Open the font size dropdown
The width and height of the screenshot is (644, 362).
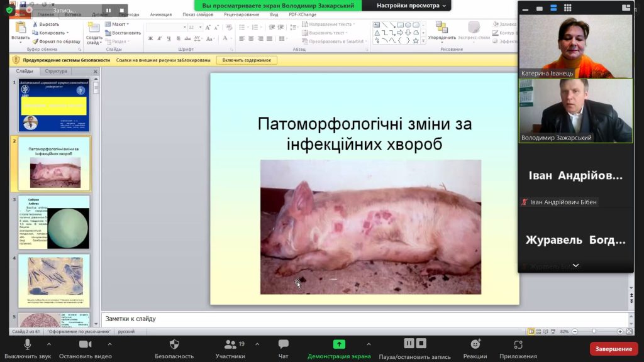[x=200, y=28]
